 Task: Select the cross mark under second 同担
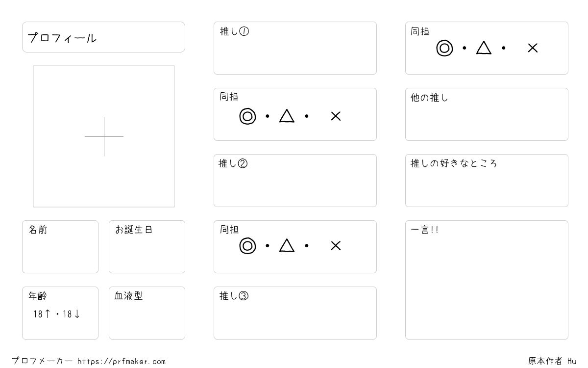pyautogui.click(x=336, y=246)
